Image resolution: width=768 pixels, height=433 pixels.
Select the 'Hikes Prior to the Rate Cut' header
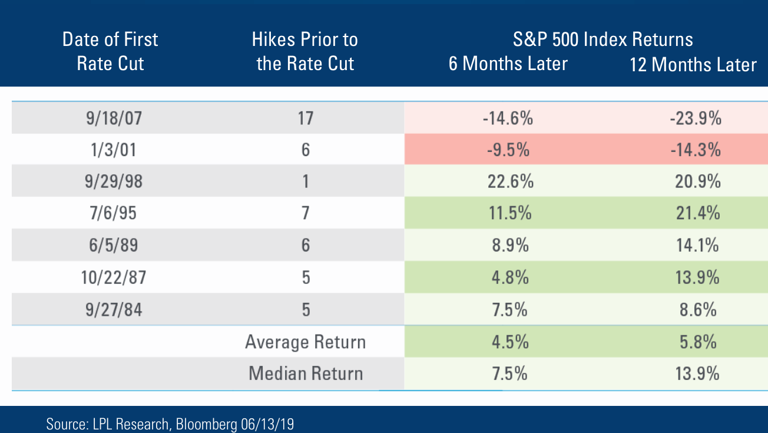305,51
